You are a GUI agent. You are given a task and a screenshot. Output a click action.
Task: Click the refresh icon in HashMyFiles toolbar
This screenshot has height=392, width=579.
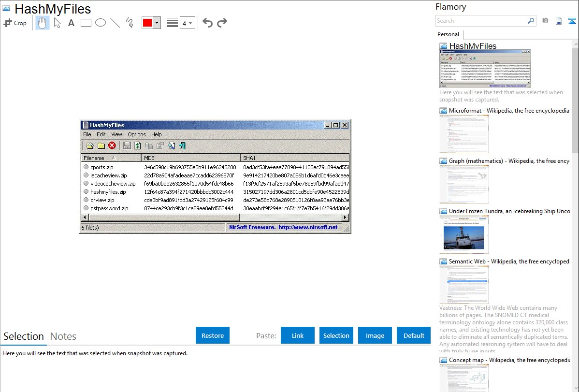(x=138, y=145)
